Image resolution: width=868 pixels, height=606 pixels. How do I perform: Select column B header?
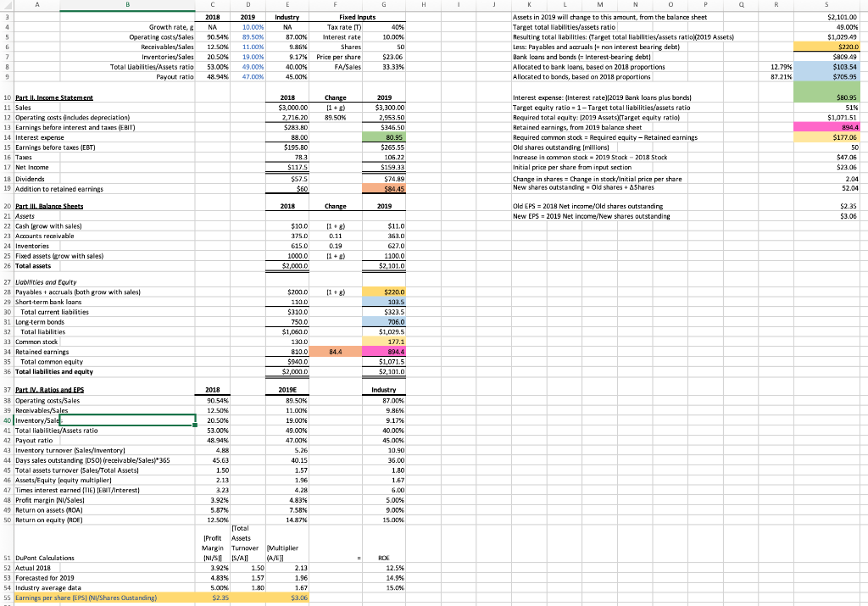coord(127,4)
